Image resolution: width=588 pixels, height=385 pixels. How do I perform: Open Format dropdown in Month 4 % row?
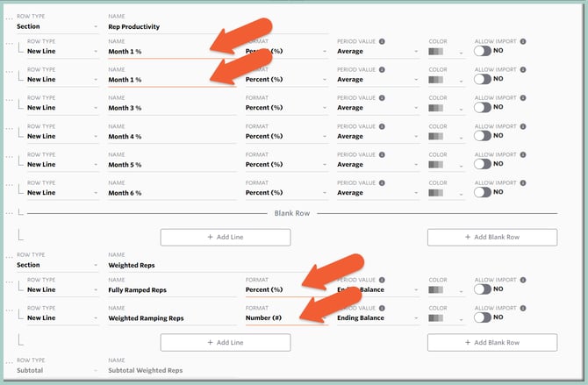click(x=283, y=137)
